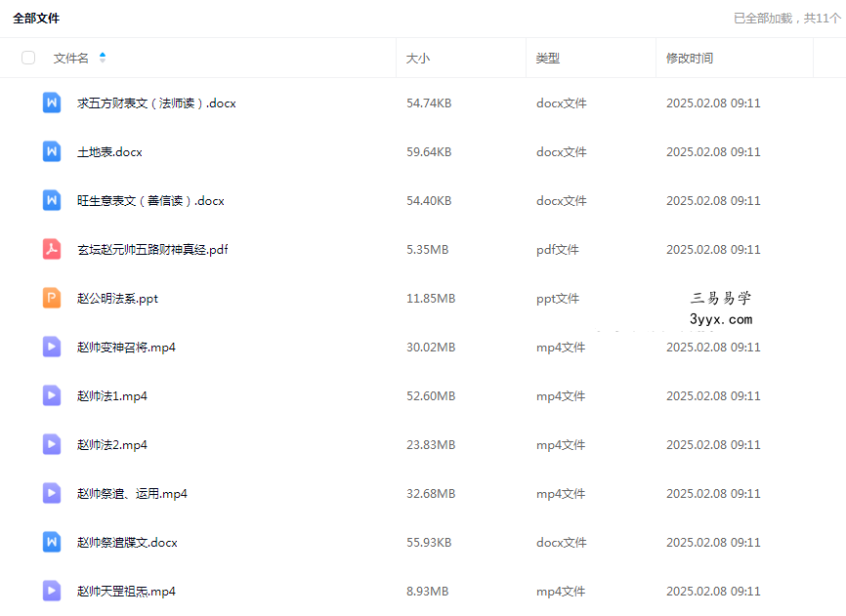
Task: Click Word icon beside 赵帅祭遣牒文.docx
Action: point(52,542)
